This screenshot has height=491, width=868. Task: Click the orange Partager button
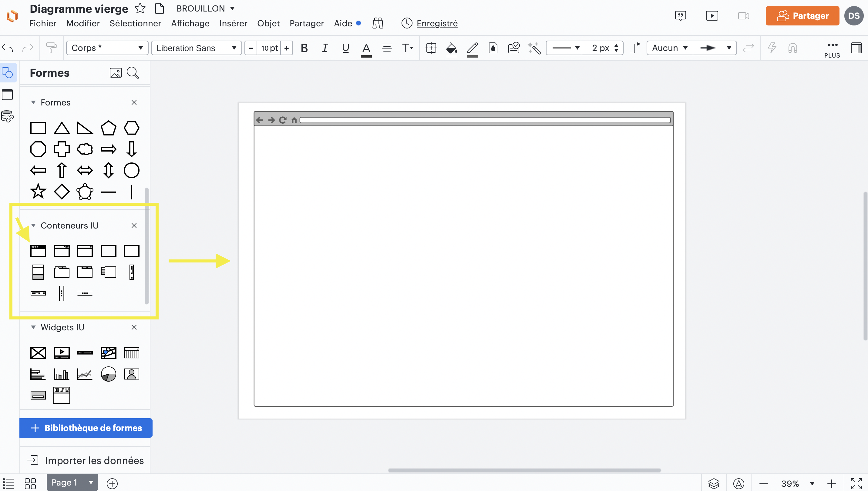tap(802, 15)
